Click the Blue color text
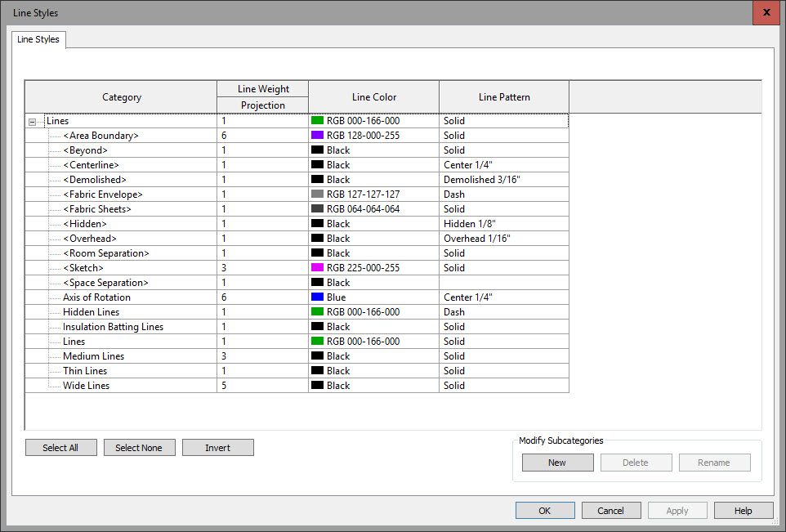The width and height of the screenshot is (786, 532). [x=337, y=297]
